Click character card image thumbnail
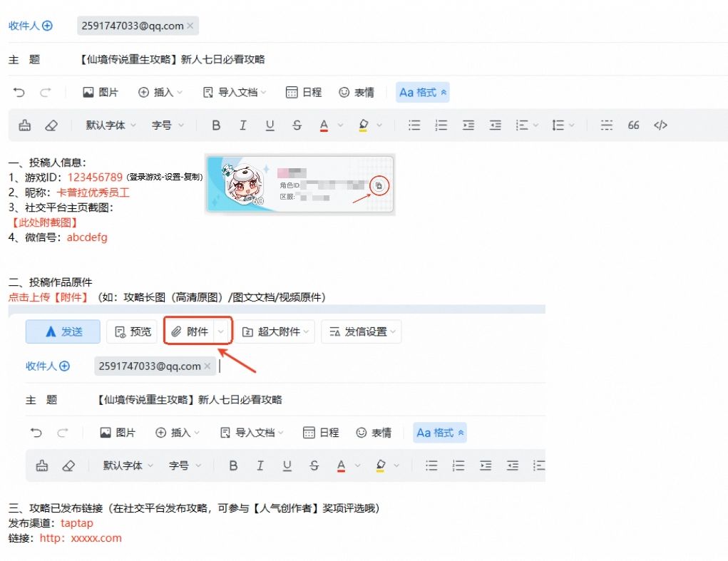The height and width of the screenshot is (561, 728). coord(300,184)
